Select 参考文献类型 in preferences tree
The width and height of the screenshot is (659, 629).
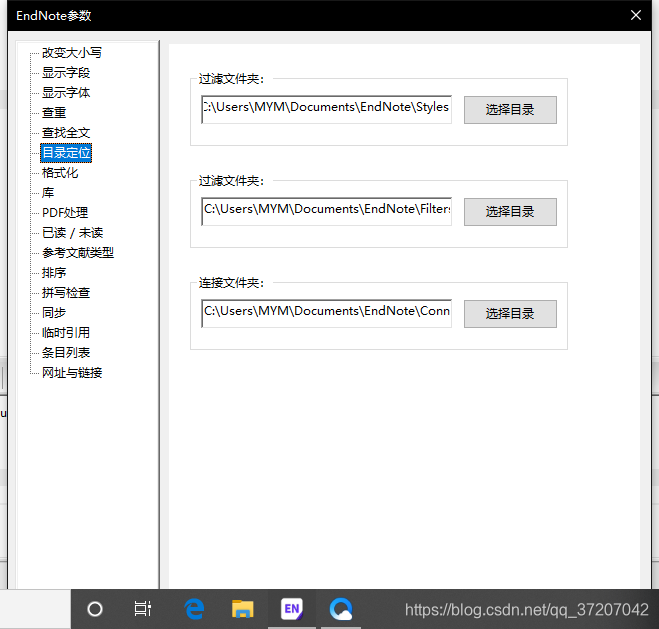point(78,253)
